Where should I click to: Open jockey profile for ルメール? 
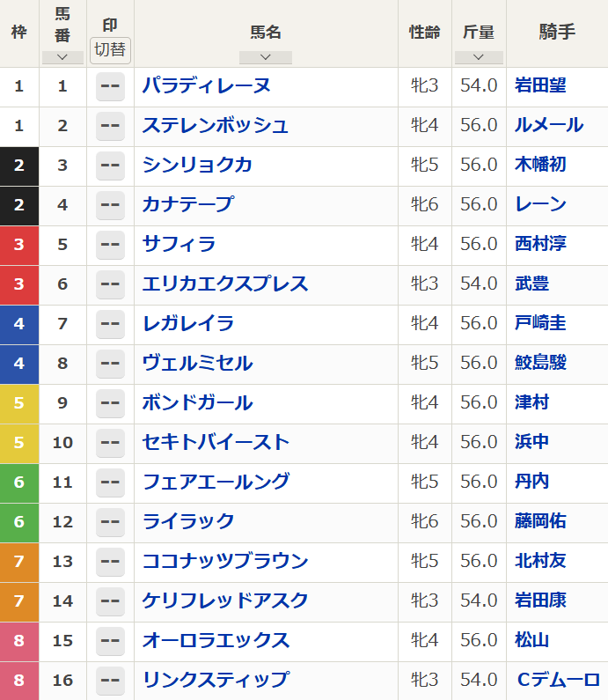pyautogui.click(x=549, y=125)
